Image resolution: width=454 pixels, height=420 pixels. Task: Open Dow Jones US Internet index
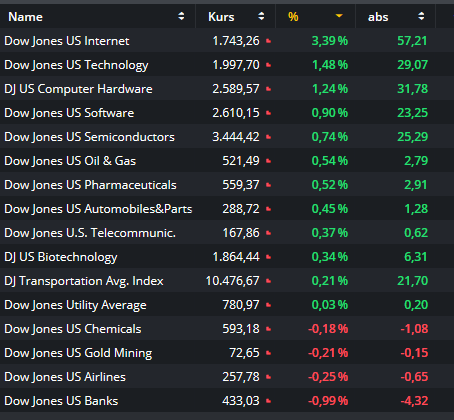(x=67, y=41)
